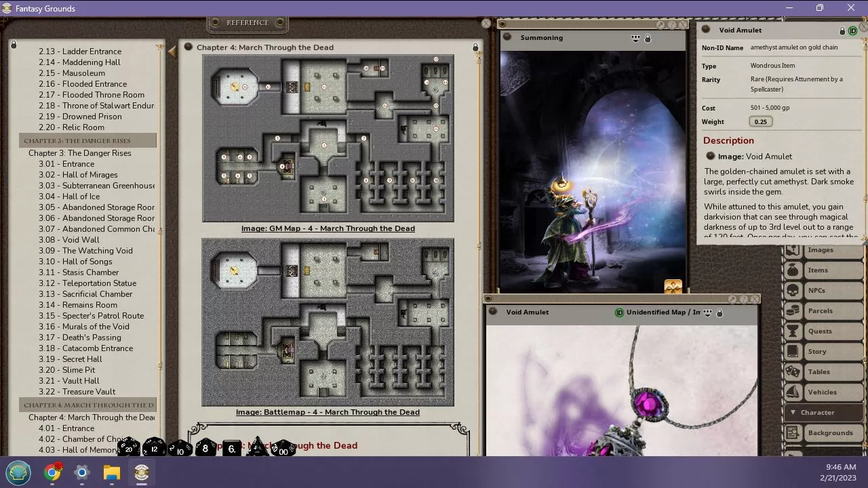Click the Void Amulet item link icon
The image size is (868, 488).
tap(706, 30)
